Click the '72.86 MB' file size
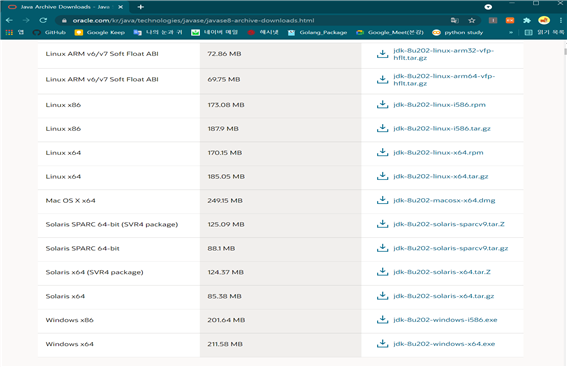The image size is (567, 371). (x=224, y=54)
